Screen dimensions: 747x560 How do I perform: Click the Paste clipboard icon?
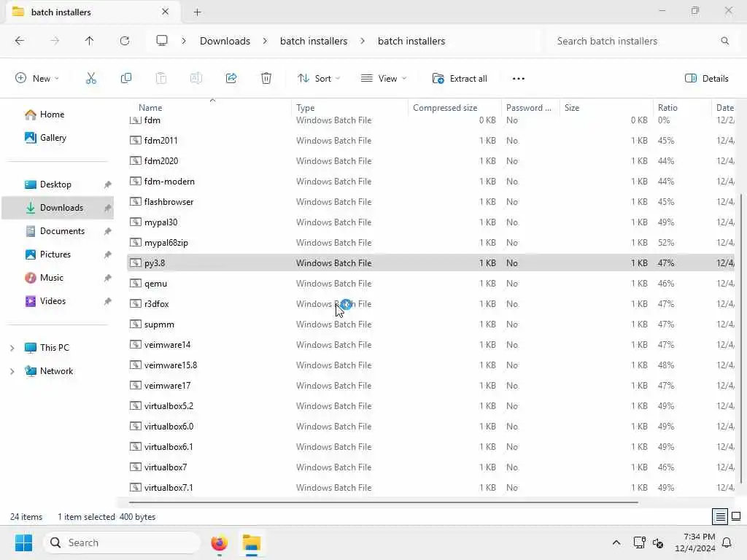point(161,79)
